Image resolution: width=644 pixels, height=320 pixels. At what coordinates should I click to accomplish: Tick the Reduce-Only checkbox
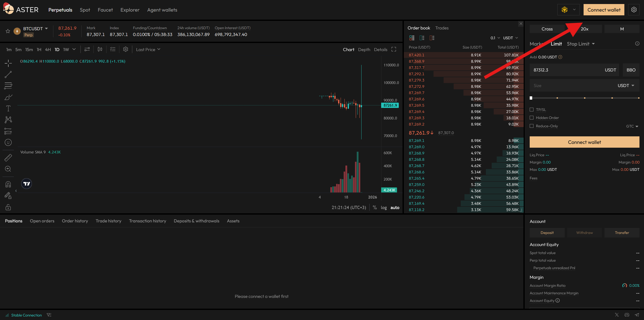[531, 126]
